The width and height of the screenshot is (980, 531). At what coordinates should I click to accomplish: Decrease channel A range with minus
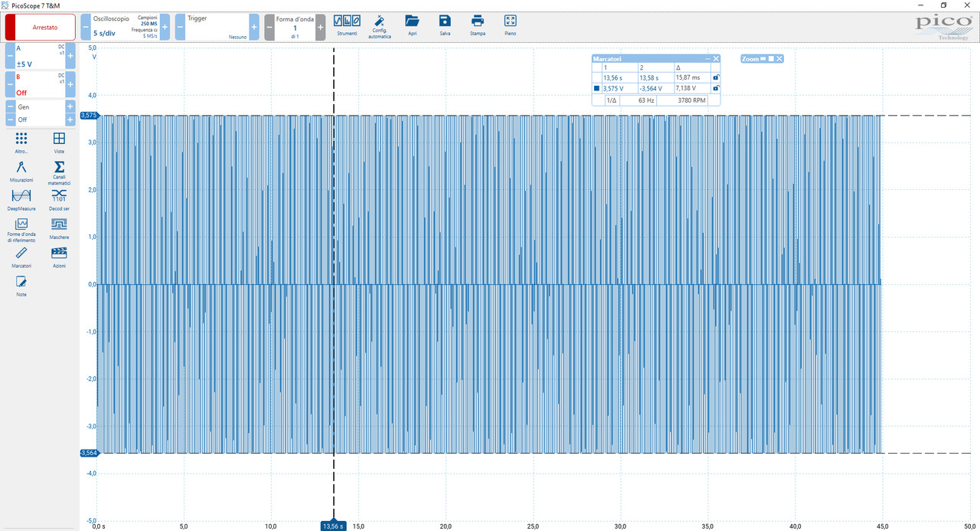point(11,56)
